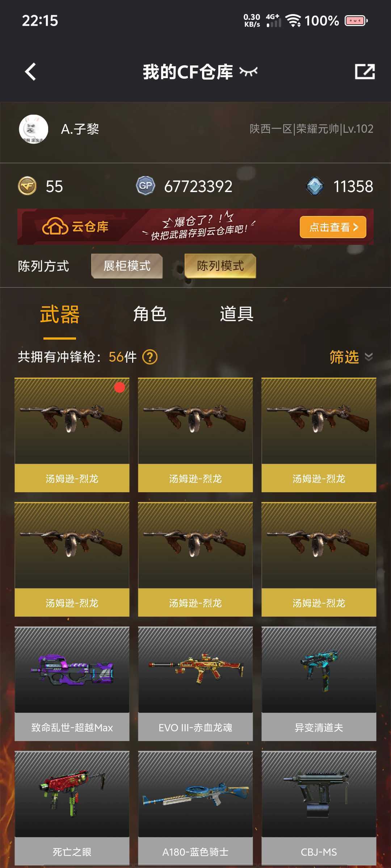Viewport: 391px width, 868px height.
Task: Switch to the 角色 tab
Action: (150, 314)
